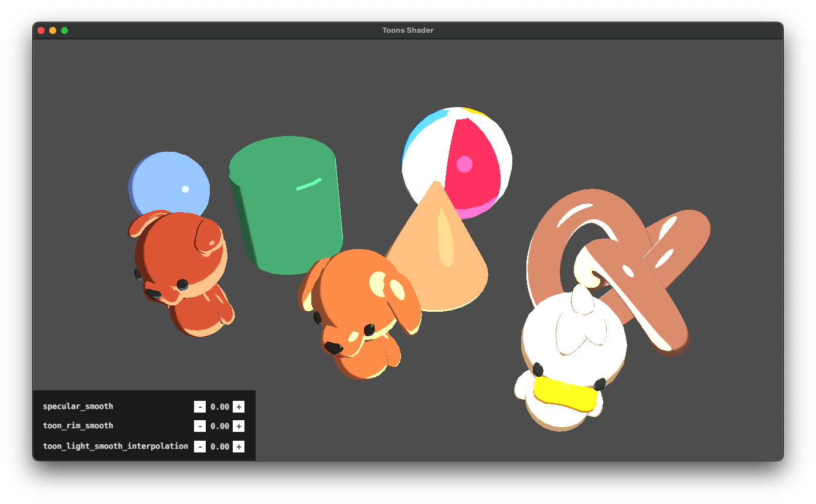Click the green zoom traffic light

tap(64, 30)
